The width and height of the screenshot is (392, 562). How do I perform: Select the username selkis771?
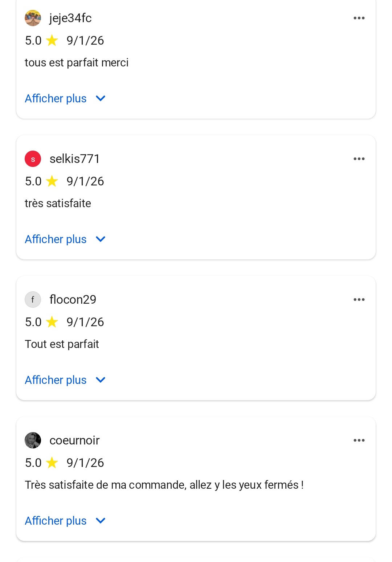[74, 159]
